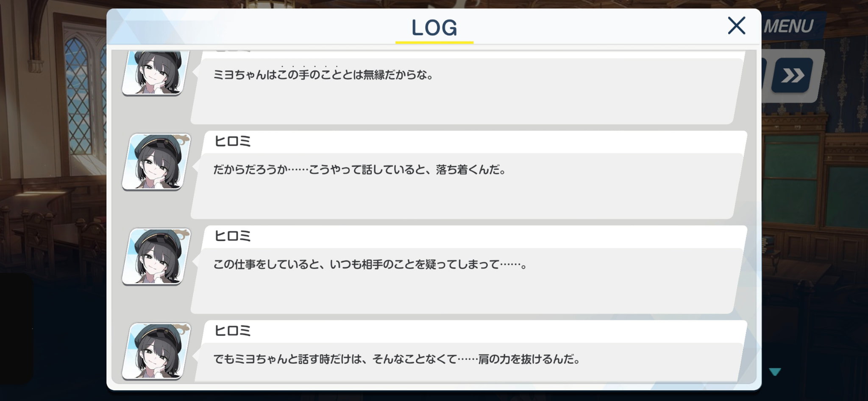Screen dimensions: 868x401
Task: Click the LOG title tab
Action: click(434, 28)
